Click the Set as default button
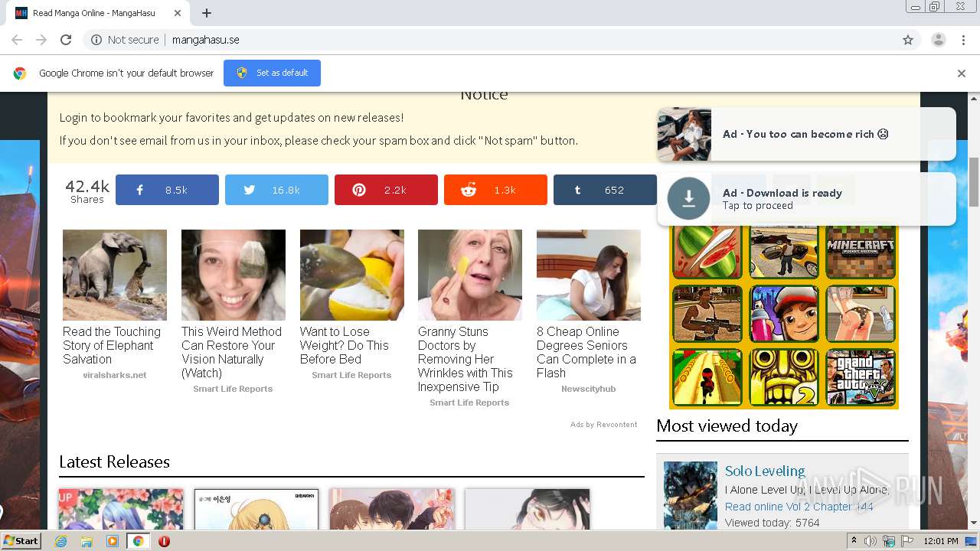The width and height of the screenshot is (980, 551). tap(272, 73)
